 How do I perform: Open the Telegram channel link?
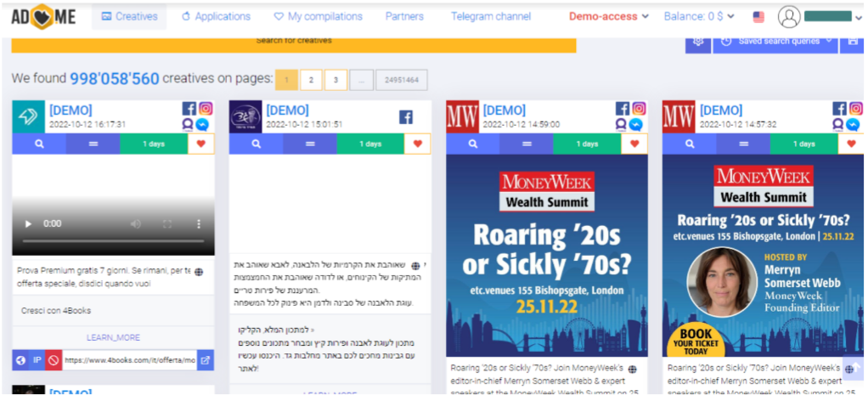pyautogui.click(x=491, y=17)
